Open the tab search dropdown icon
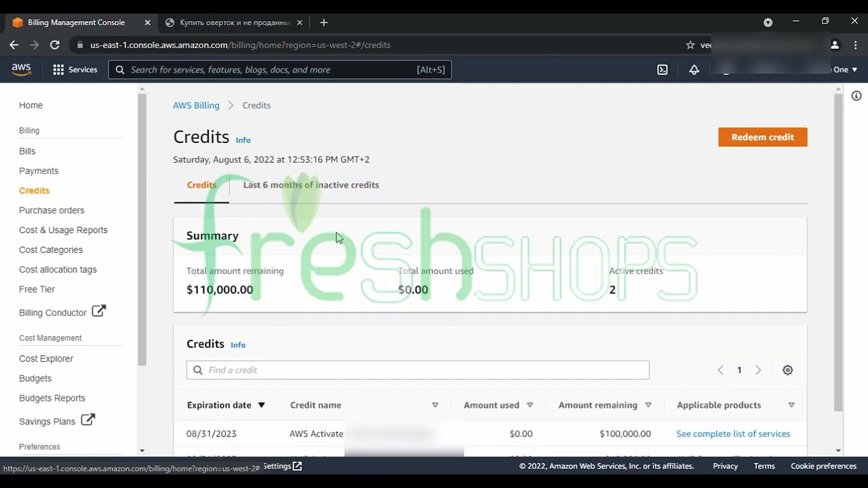 [x=768, y=22]
